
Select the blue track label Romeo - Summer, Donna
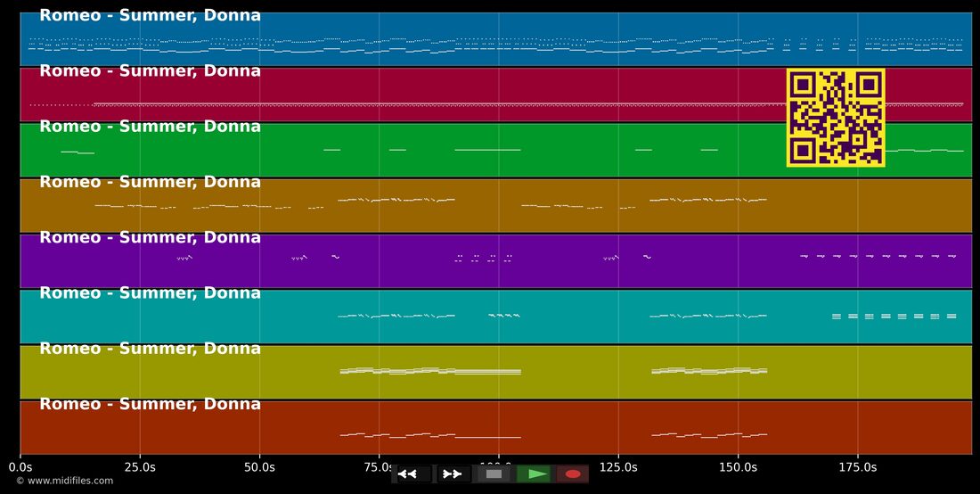tap(150, 16)
